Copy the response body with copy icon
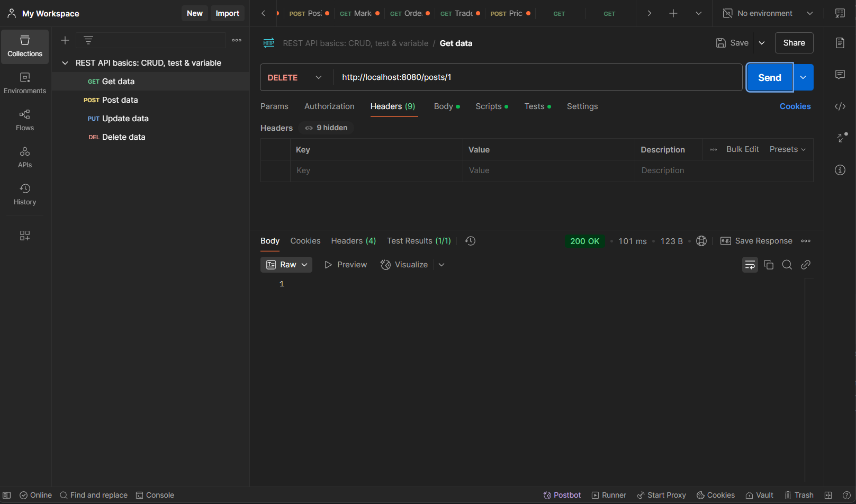Viewport: 856px width, 504px height. [x=769, y=265]
